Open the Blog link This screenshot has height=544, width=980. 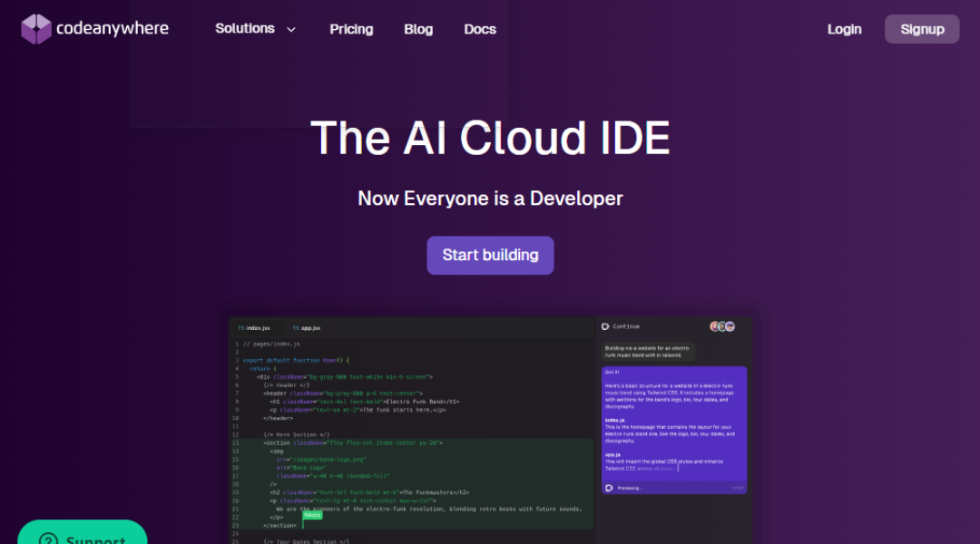click(x=418, y=29)
